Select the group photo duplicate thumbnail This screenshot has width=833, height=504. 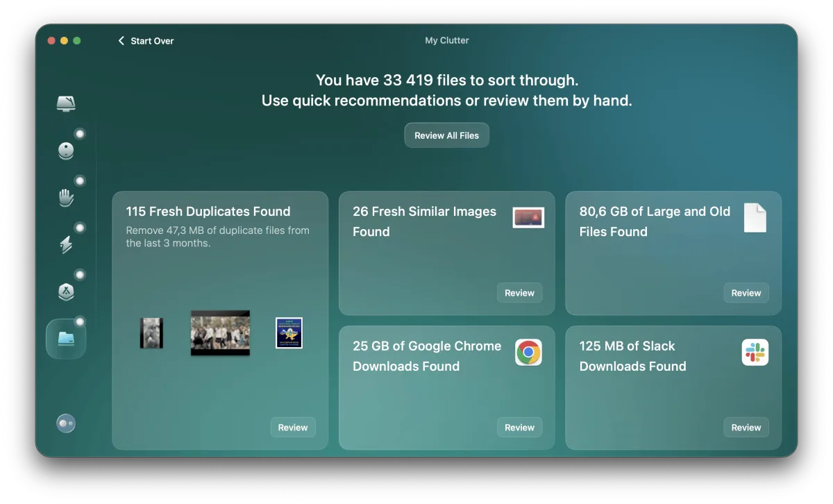point(220,333)
